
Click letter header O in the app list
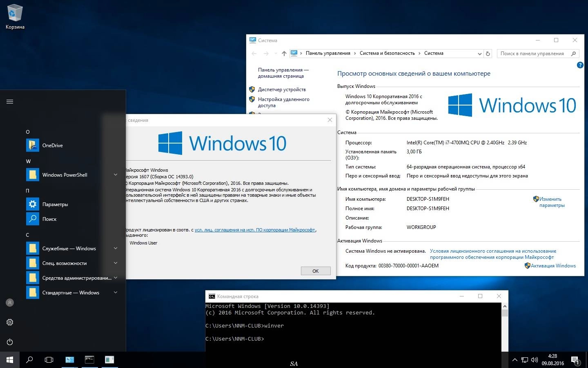pos(28,132)
